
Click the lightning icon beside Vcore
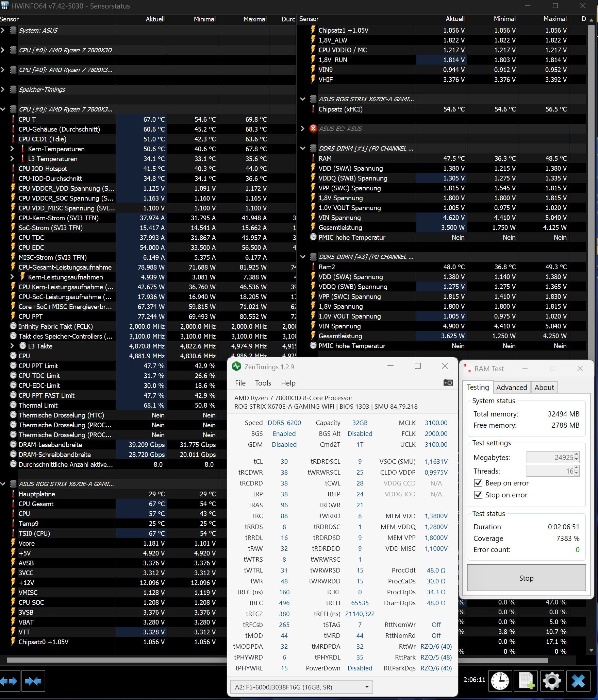(13, 543)
